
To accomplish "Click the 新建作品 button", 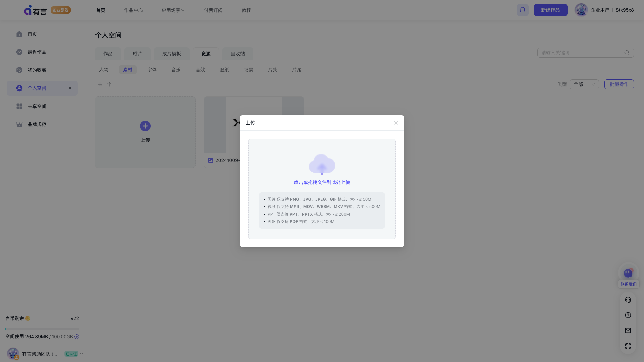I will 551,10.
